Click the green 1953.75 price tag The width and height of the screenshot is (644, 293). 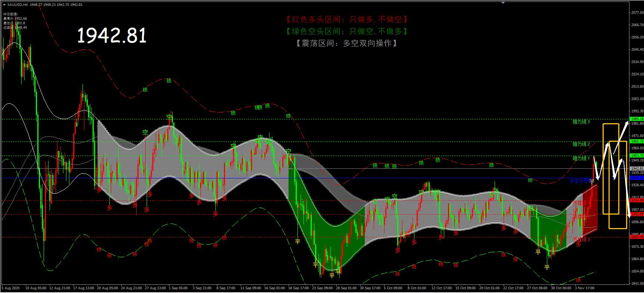(x=637, y=155)
